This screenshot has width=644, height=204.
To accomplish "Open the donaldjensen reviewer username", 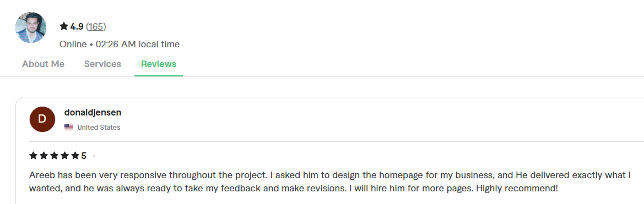I will [93, 112].
